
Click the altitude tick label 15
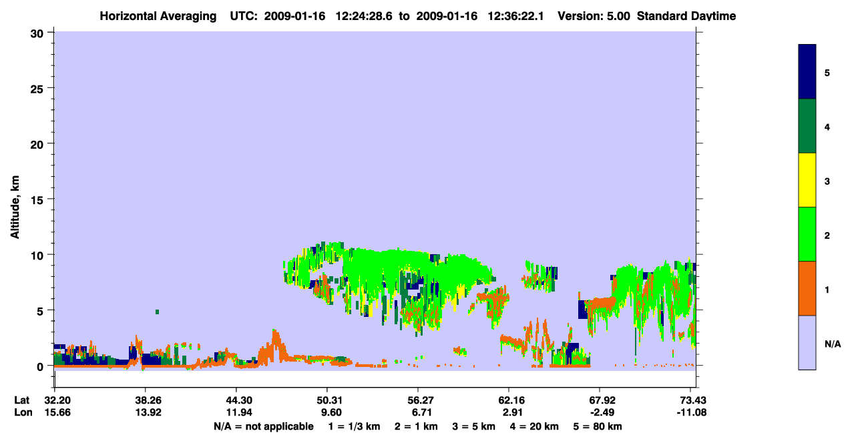point(39,199)
